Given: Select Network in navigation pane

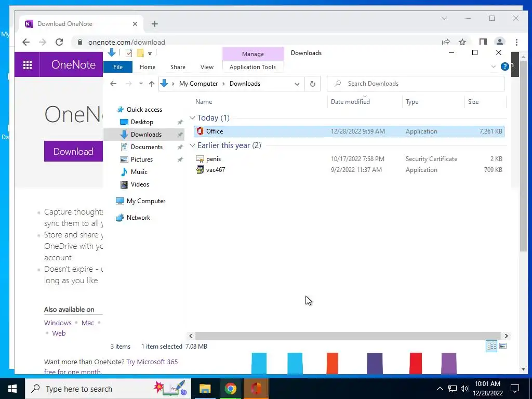Looking at the screenshot, I should (x=138, y=218).
